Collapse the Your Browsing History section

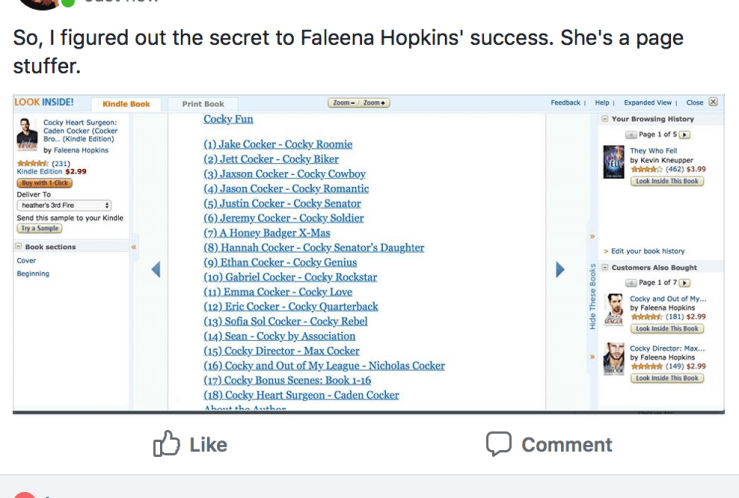pos(605,119)
